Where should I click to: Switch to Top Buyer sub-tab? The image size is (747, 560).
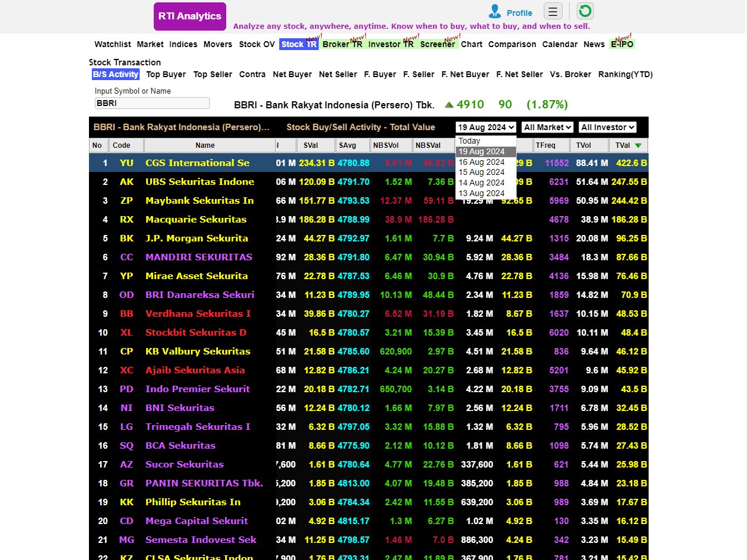(166, 74)
